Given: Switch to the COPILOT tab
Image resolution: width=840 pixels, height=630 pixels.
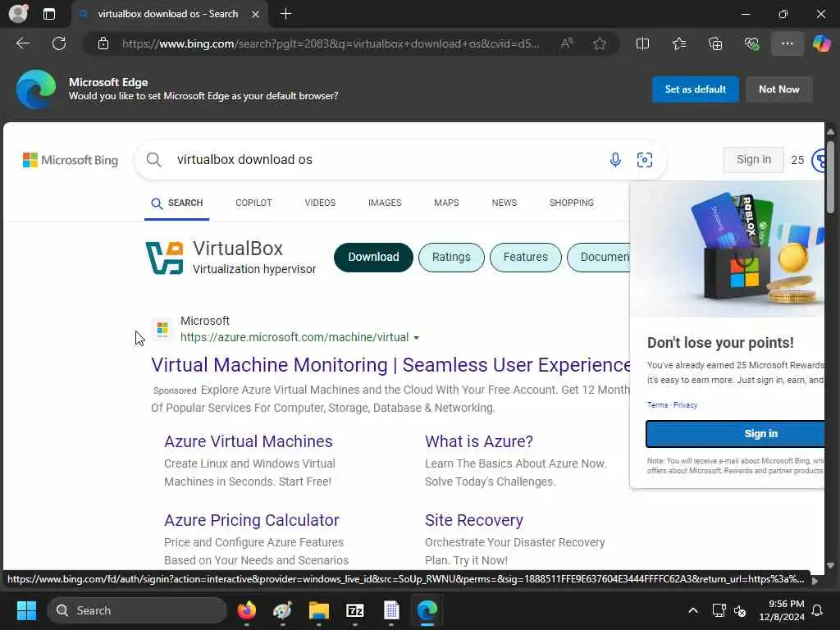Looking at the screenshot, I should pyautogui.click(x=253, y=203).
